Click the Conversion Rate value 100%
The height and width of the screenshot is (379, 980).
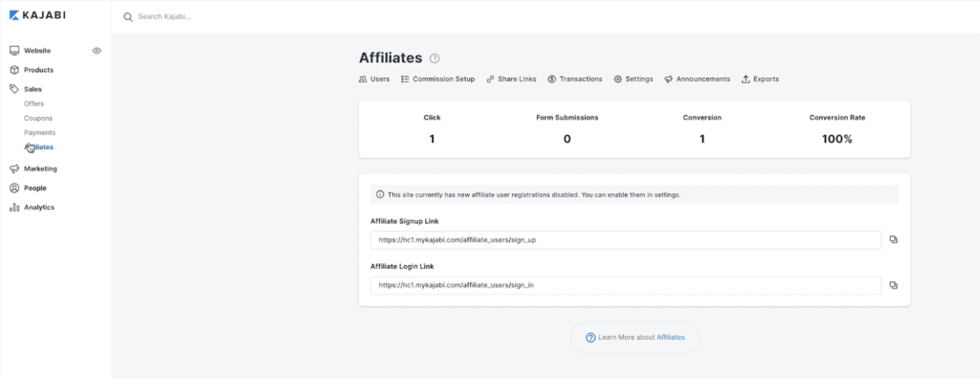click(836, 140)
